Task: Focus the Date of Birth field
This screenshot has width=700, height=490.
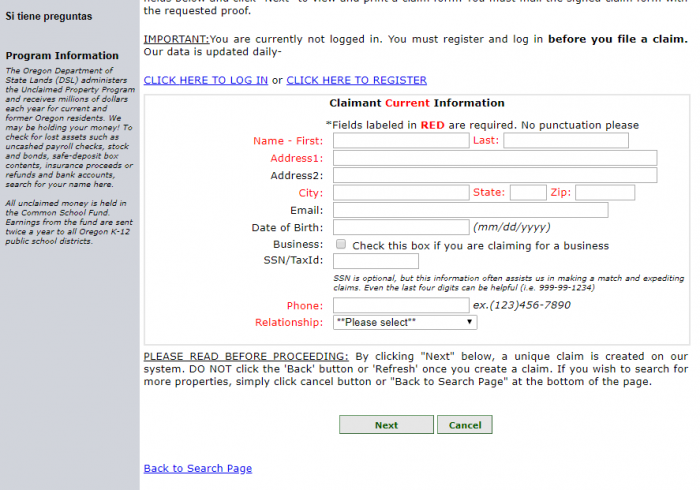Action: (401, 227)
